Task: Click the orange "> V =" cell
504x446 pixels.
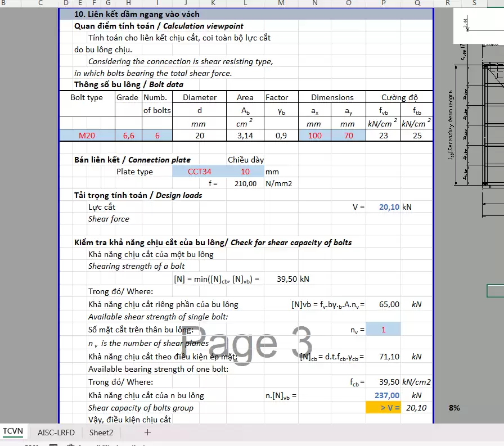Action: click(x=383, y=408)
